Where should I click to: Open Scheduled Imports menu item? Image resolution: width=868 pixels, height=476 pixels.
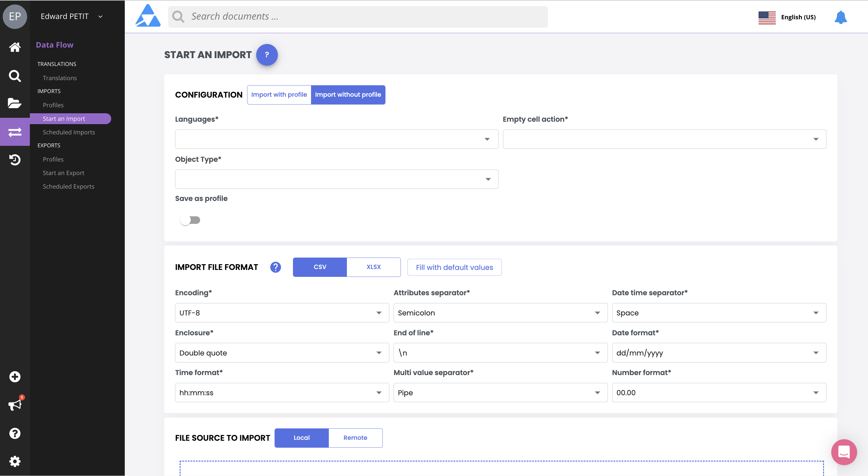[x=69, y=132]
